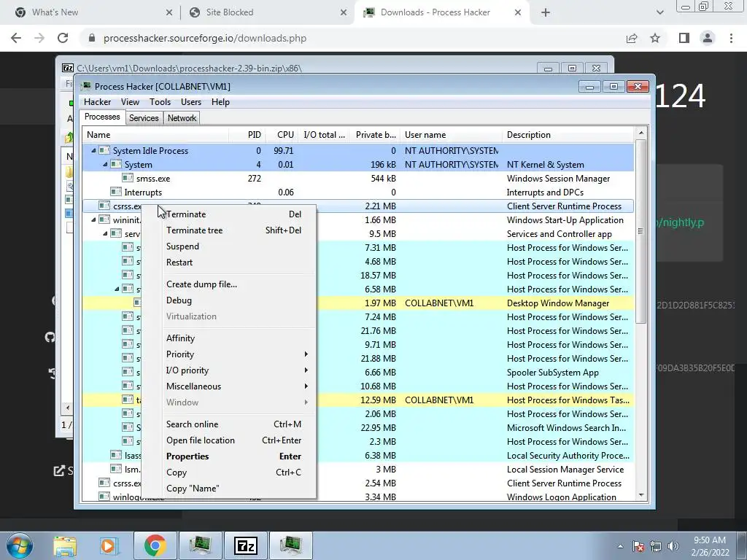The width and height of the screenshot is (747, 560).
Task: Switch to the Services tab
Action: pos(144,118)
